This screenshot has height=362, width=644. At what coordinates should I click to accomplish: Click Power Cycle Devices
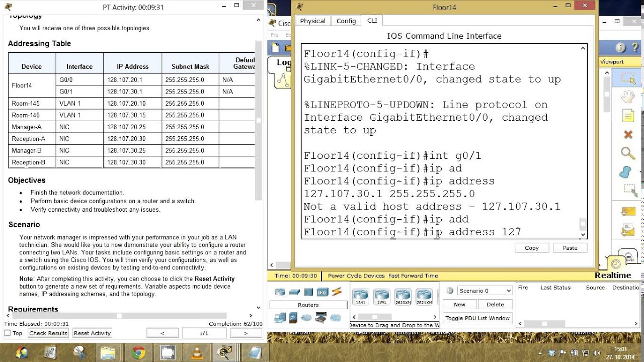click(357, 276)
